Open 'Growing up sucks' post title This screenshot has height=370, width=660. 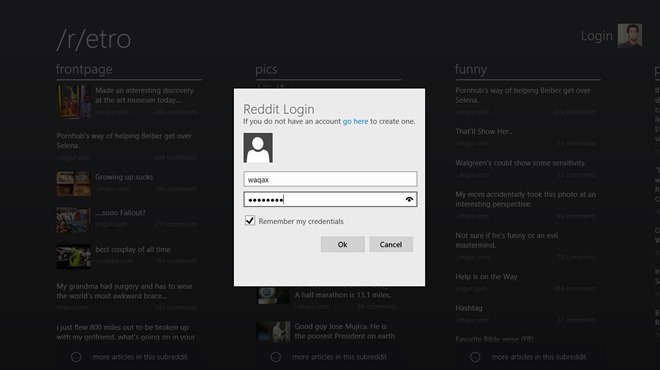[x=124, y=177]
